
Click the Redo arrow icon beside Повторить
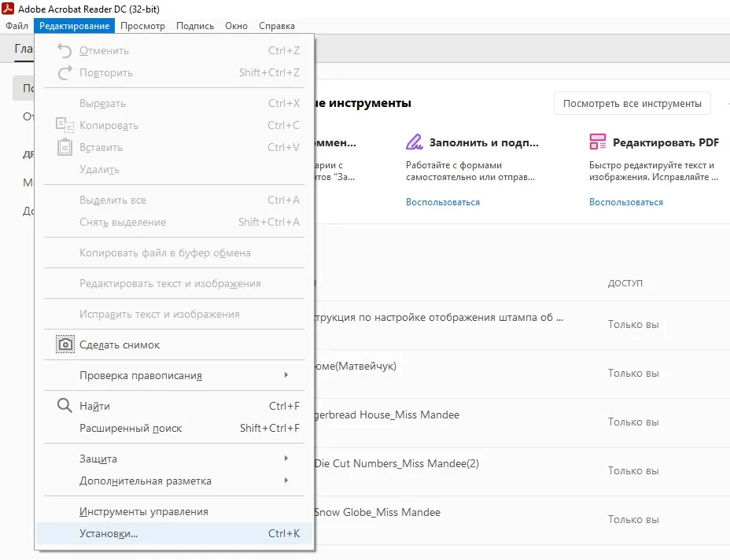(65, 72)
